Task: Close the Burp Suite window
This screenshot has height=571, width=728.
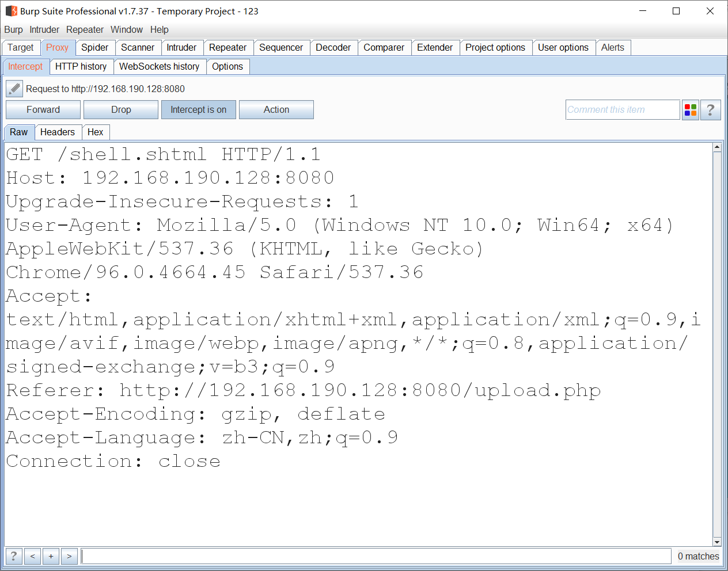Action: pyautogui.click(x=710, y=11)
